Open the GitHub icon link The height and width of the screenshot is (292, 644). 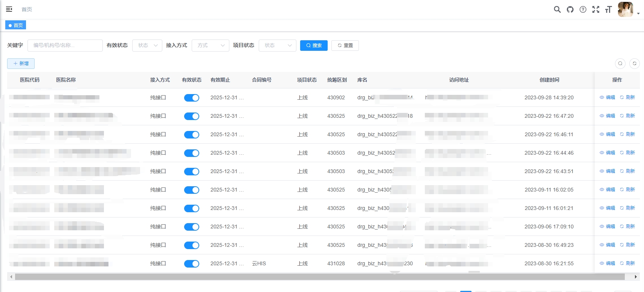click(570, 9)
